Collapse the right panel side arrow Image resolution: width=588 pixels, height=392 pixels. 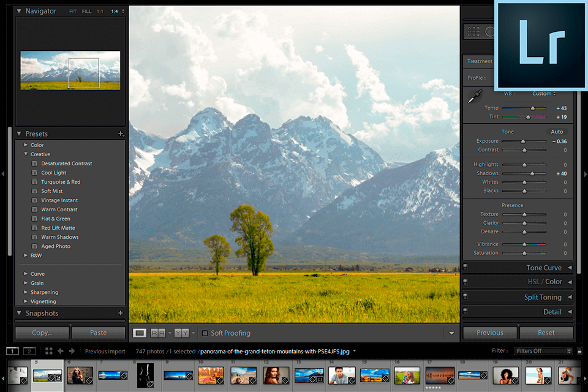[586, 174]
